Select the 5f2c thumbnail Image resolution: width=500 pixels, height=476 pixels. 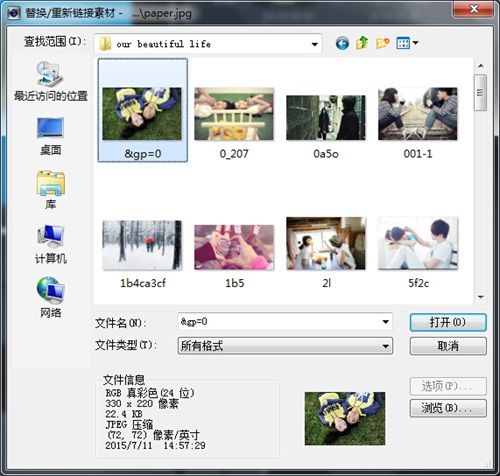click(x=418, y=243)
